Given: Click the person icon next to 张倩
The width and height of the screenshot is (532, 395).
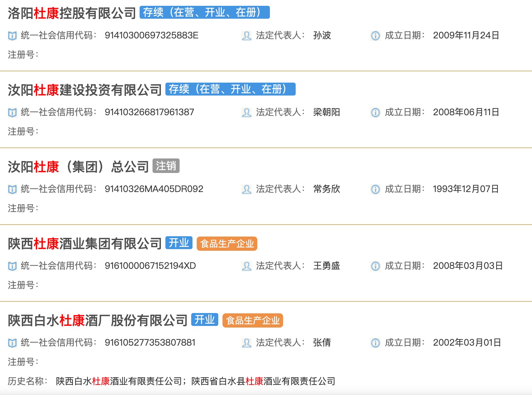Looking at the screenshot, I should point(246,343).
